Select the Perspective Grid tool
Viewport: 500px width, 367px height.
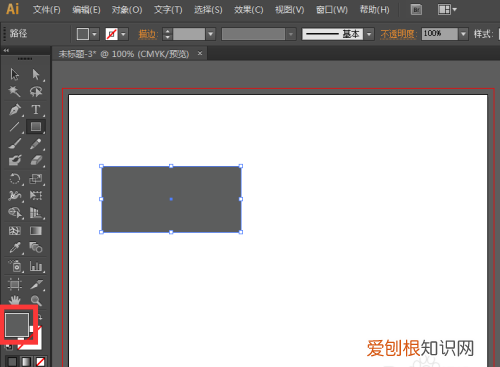click(x=36, y=212)
